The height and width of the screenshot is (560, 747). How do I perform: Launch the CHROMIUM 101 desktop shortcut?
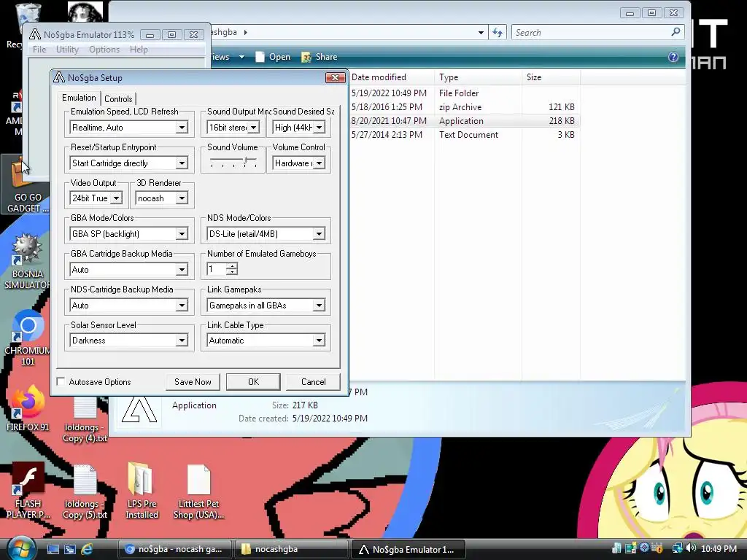27,337
